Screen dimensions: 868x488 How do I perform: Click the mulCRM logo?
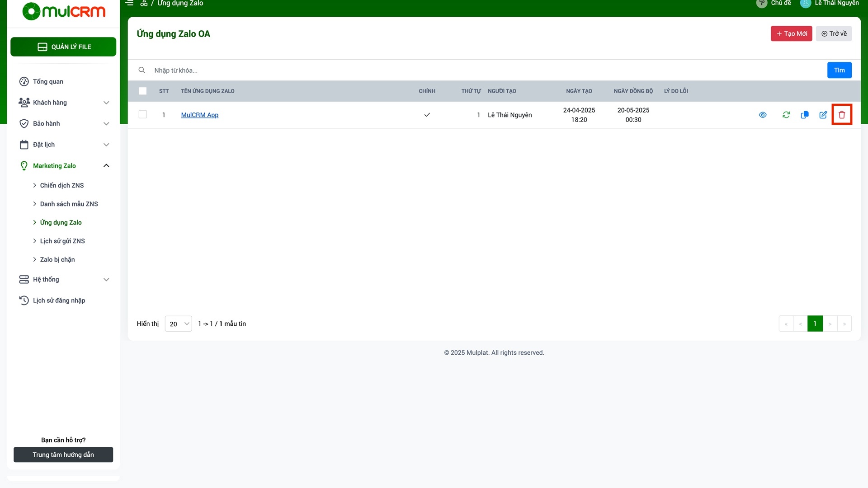pos(64,11)
